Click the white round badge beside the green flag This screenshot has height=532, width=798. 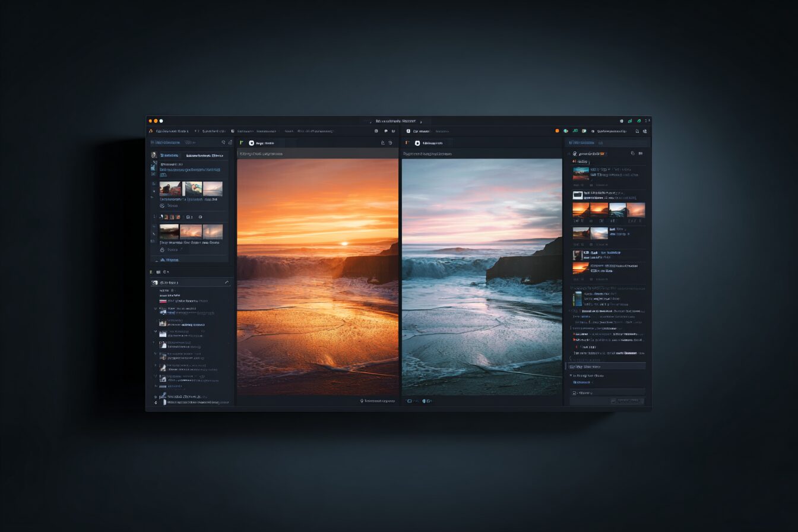pos(251,142)
